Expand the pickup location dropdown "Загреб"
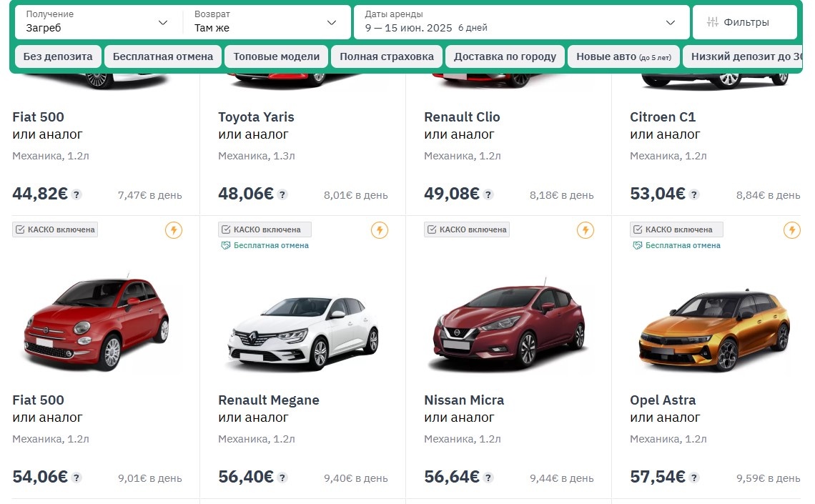 [163, 23]
